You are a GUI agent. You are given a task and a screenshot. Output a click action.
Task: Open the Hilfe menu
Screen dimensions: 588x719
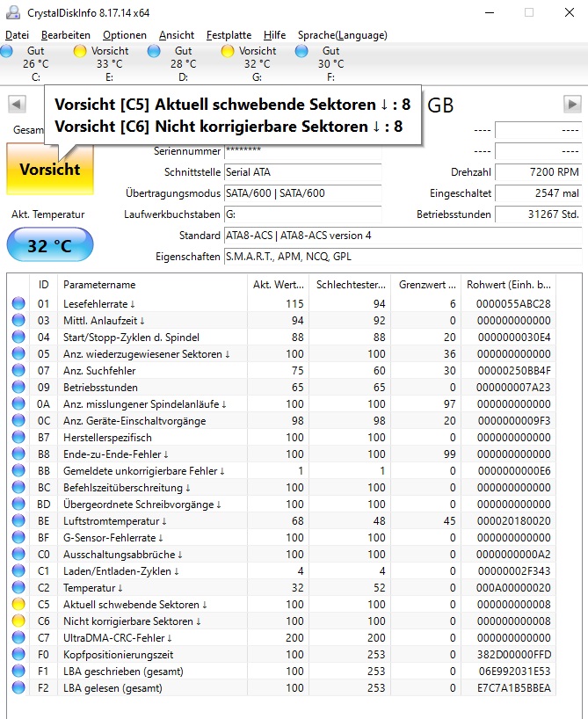(275, 35)
